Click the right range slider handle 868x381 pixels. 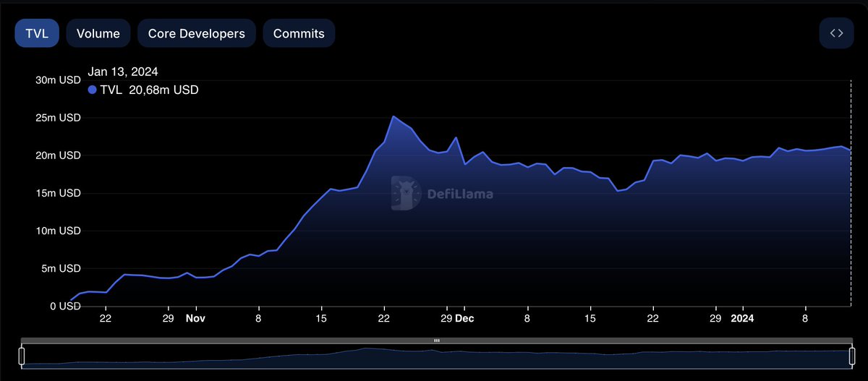coord(851,355)
